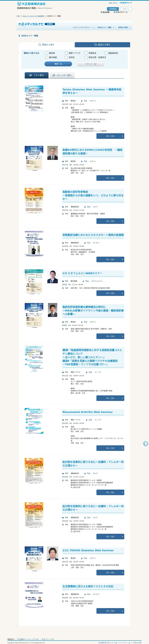This screenshot has height=644, width=149.
Task: Click title 2/21 TAISHO Diabetes Web Seminar
Action: (x=88, y=550)
